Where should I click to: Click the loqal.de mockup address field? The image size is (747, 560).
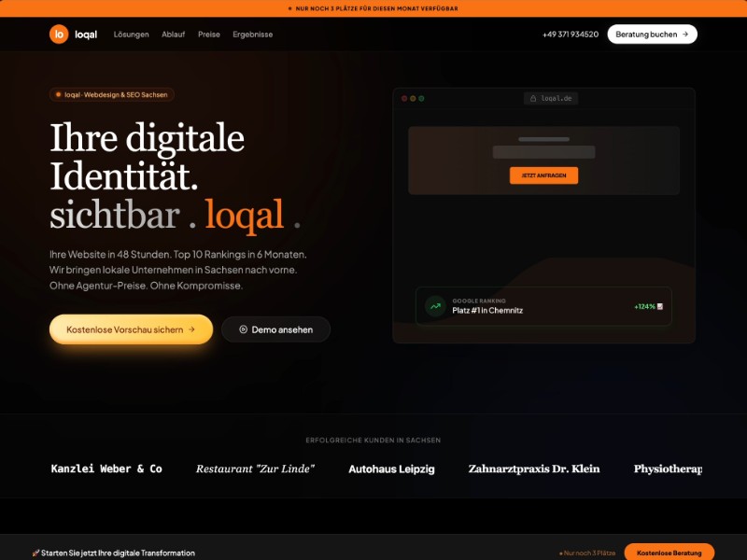pyautogui.click(x=551, y=98)
